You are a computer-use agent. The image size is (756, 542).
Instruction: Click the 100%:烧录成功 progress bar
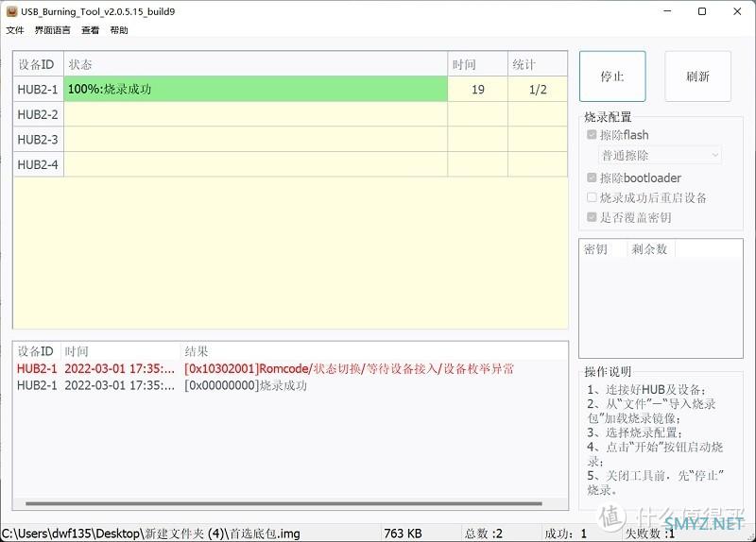pos(255,89)
